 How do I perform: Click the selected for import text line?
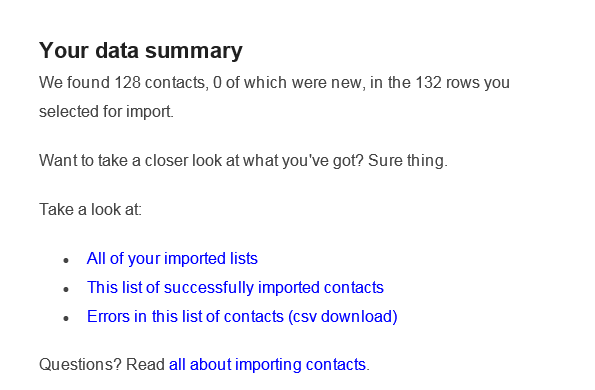pyautogui.click(x=106, y=112)
